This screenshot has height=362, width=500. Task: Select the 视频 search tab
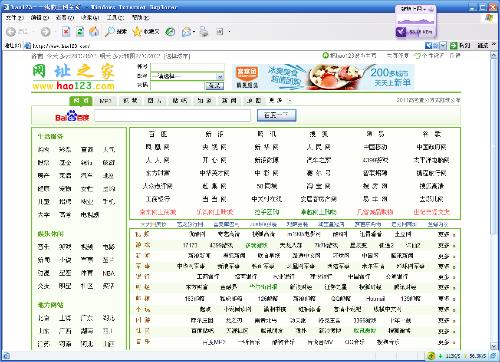130,100
